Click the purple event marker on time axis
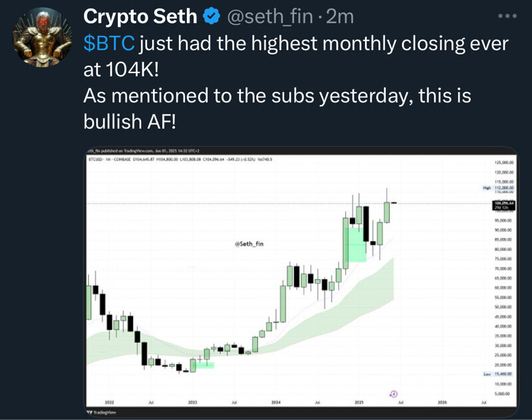532x420 pixels. pos(393,395)
